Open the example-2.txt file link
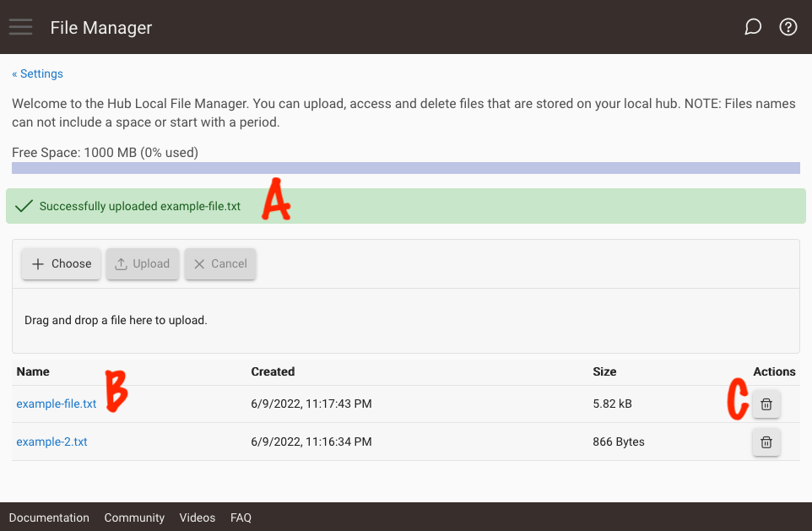Viewport: 812px width, 531px height. click(51, 442)
